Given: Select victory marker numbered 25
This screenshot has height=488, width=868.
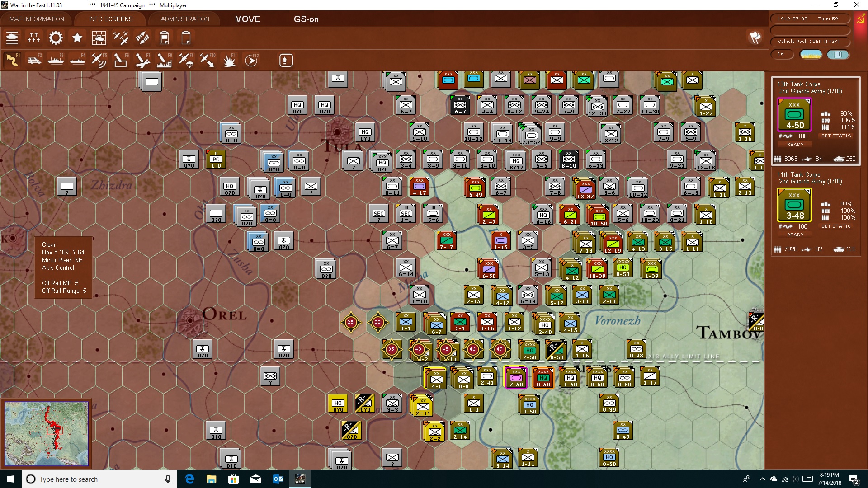Looking at the screenshot, I should [x=350, y=322].
